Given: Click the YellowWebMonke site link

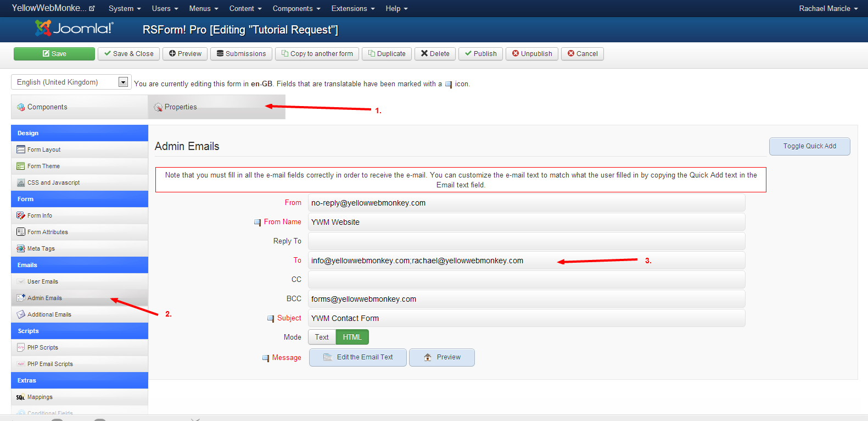Looking at the screenshot, I should coord(53,8).
